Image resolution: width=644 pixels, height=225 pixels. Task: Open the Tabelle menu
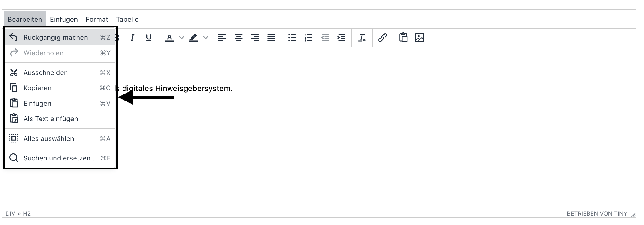(127, 19)
